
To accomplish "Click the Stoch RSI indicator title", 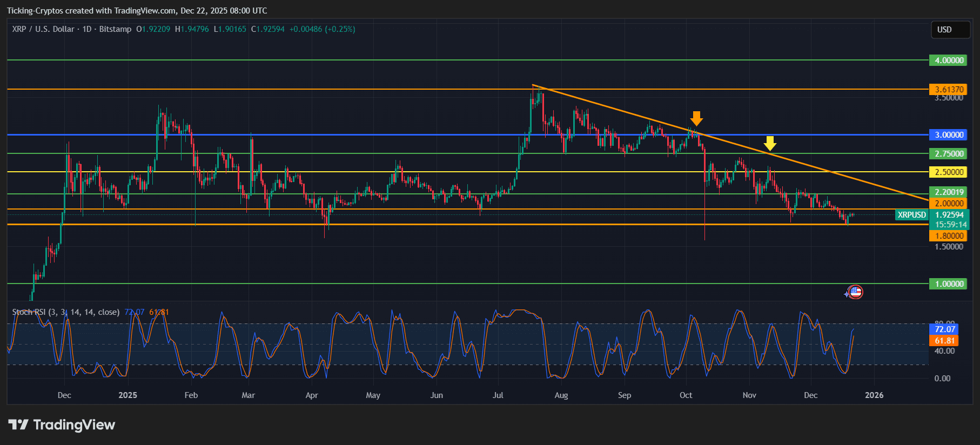I will click(66, 312).
